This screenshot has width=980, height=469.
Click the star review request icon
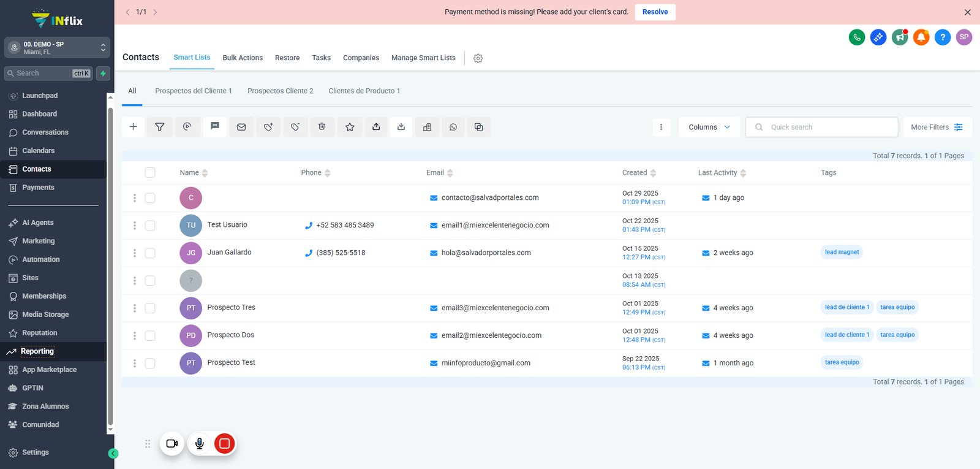pos(350,127)
